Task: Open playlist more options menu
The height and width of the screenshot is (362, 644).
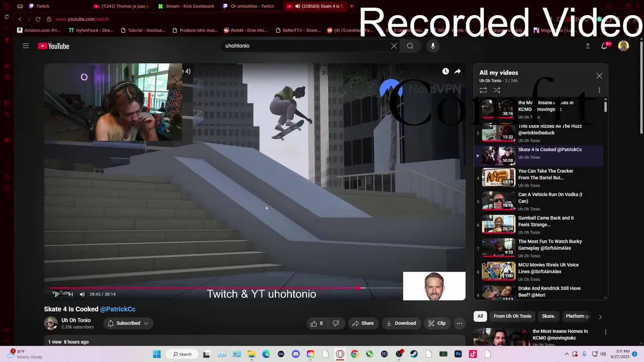Action: click(599, 90)
